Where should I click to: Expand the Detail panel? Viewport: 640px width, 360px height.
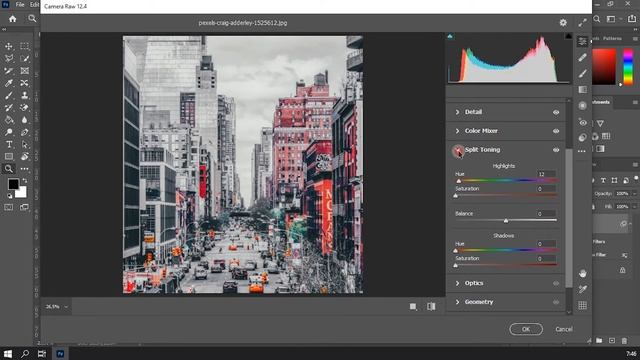click(x=457, y=112)
